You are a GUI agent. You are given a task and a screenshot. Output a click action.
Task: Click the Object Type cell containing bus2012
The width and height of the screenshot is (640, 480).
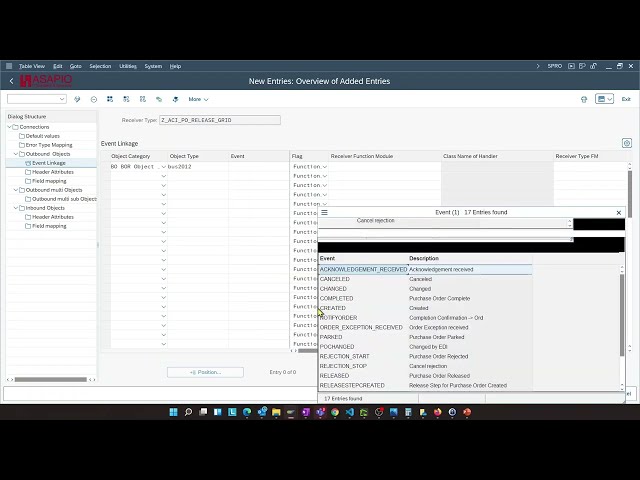(198, 167)
